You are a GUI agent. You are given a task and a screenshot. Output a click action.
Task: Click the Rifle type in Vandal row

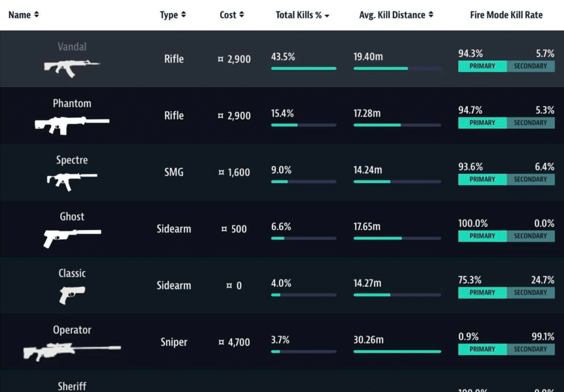coord(174,59)
